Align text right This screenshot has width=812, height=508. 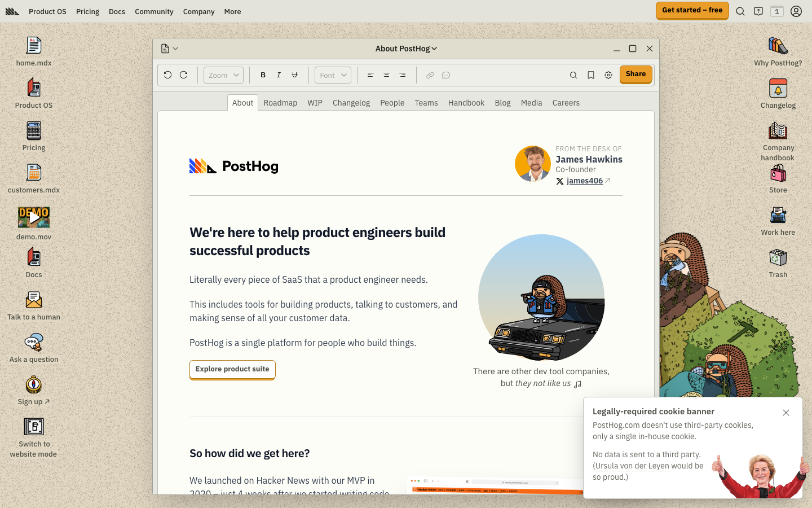click(x=402, y=75)
